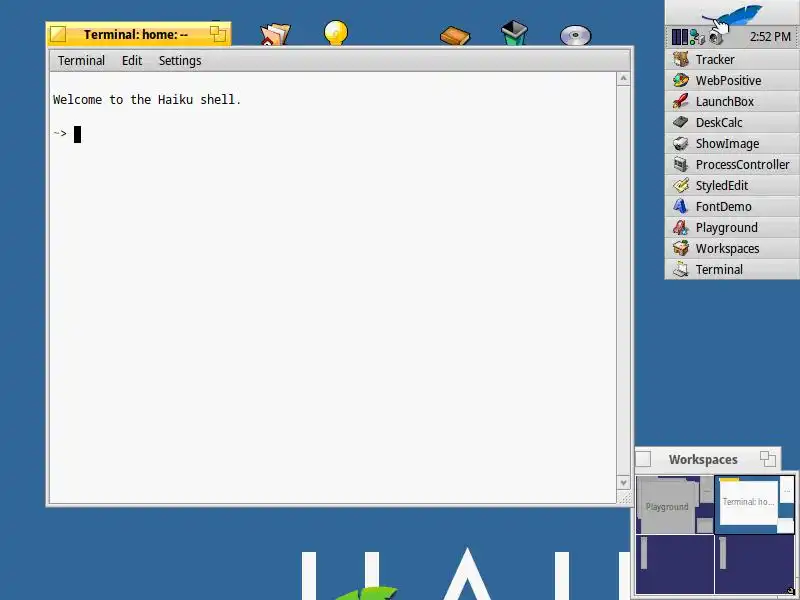Open the Edit menu in Terminal

coord(132,61)
